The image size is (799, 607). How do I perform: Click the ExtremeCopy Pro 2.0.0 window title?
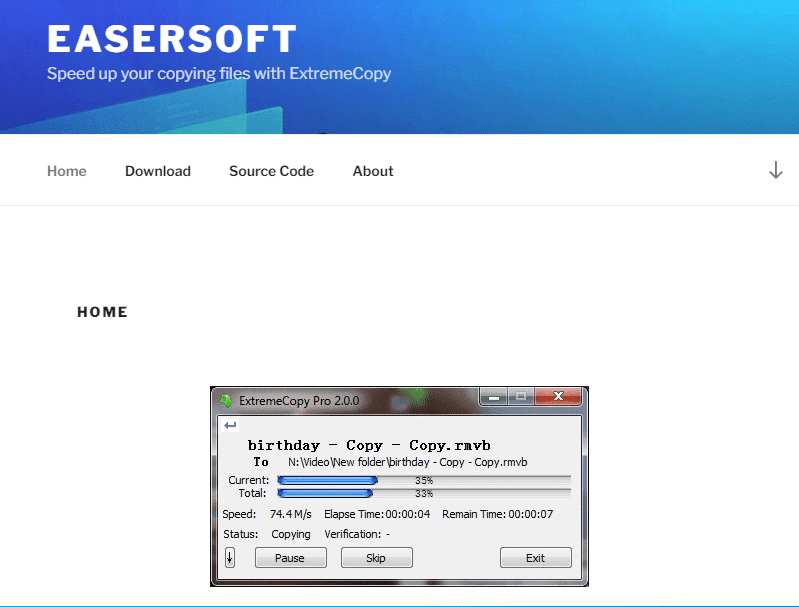tap(299, 401)
